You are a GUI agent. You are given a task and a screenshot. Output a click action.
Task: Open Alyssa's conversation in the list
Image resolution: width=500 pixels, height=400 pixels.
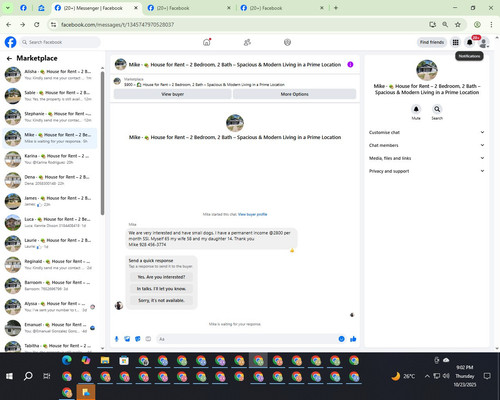click(x=50, y=307)
